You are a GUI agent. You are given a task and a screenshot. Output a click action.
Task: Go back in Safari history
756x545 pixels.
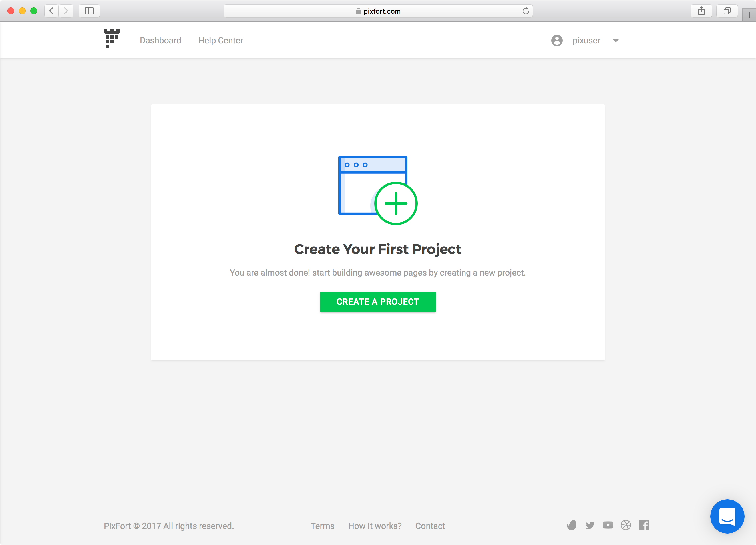[x=51, y=11]
